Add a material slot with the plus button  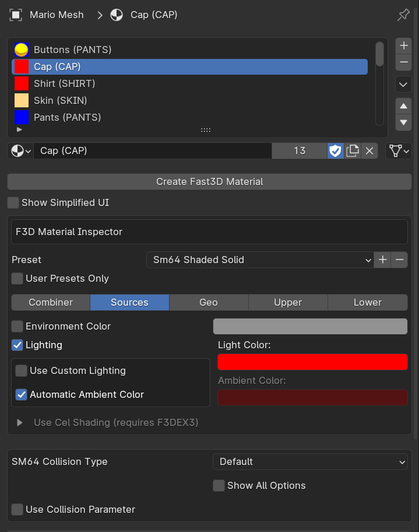tap(403, 46)
